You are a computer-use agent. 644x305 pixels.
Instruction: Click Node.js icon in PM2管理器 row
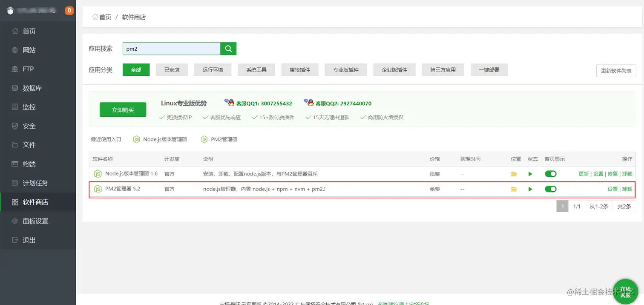point(98,189)
